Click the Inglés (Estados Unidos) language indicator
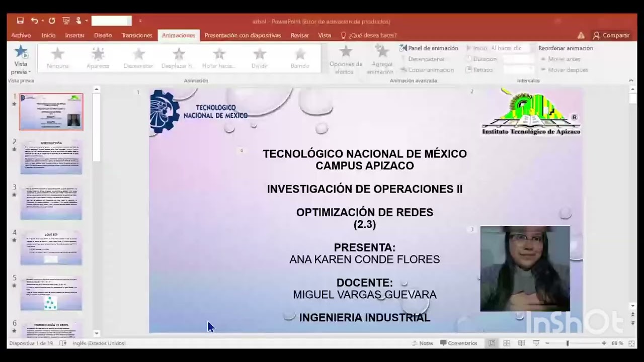Screen dimensions: 644x362 99,343
